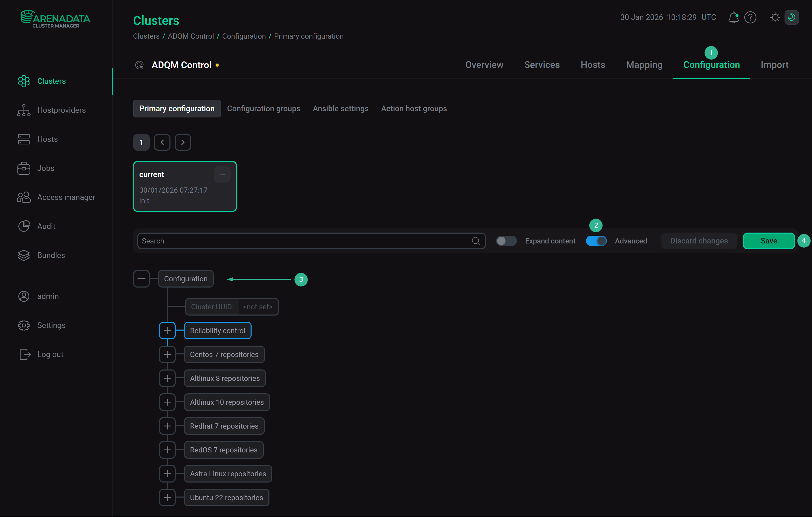Click the Search field above the configuration tree

[303, 241]
